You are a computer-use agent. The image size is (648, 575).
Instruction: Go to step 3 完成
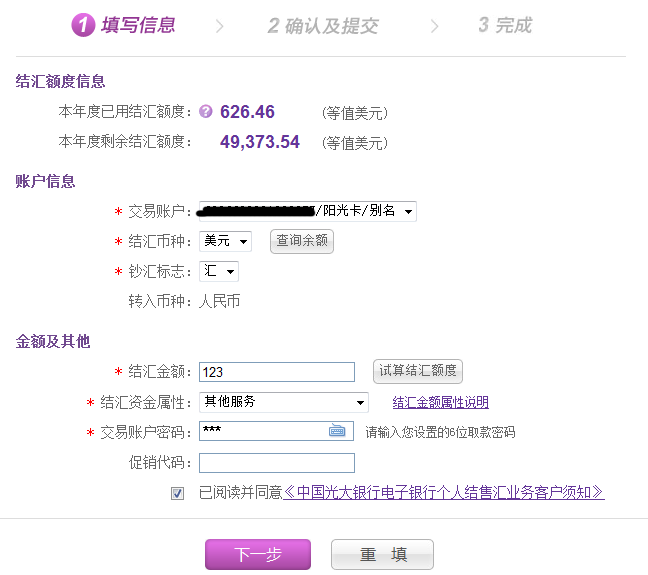(504, 26)
